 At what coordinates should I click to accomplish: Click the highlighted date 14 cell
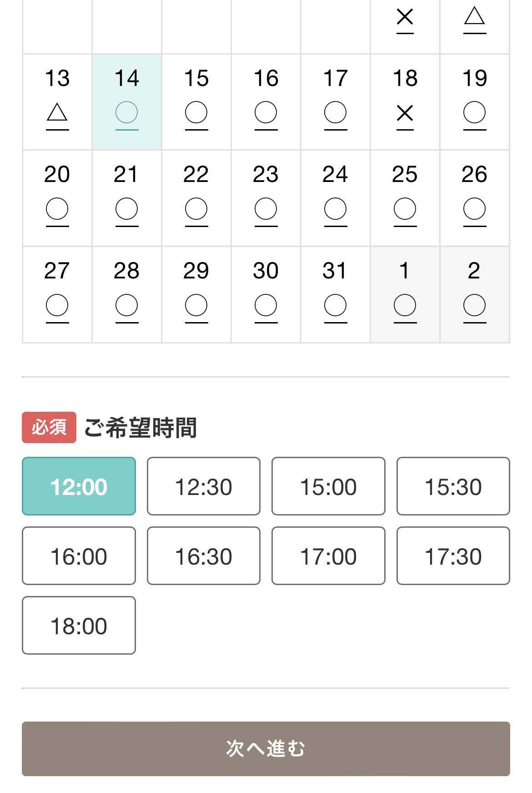(x=127, y=102)
